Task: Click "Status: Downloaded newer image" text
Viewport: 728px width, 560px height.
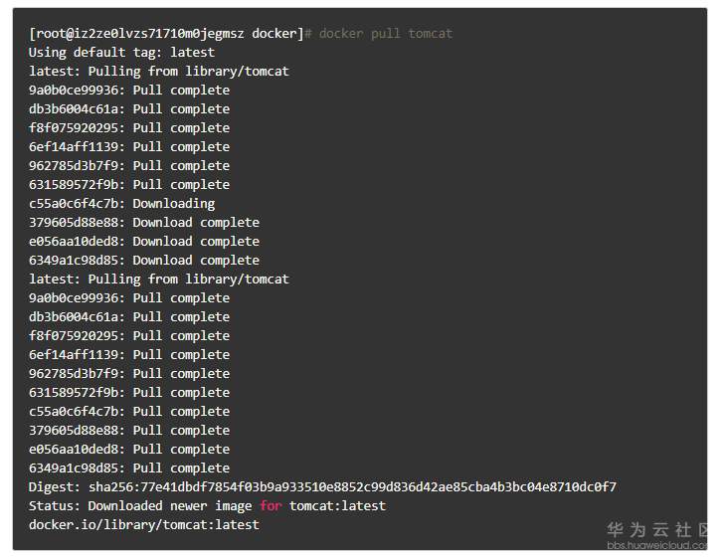Action: 139,506
